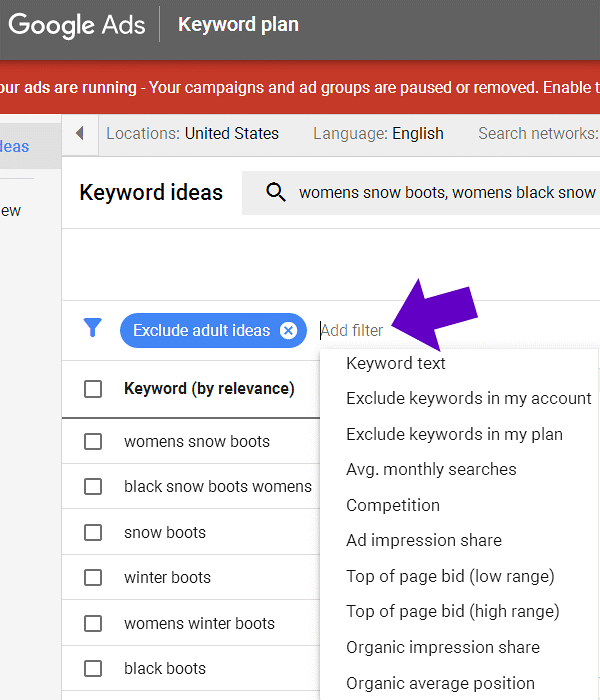The width and height of the screenshot is (600, 700).
Task: Choose the Competition filter option
Action: [393, 505]
